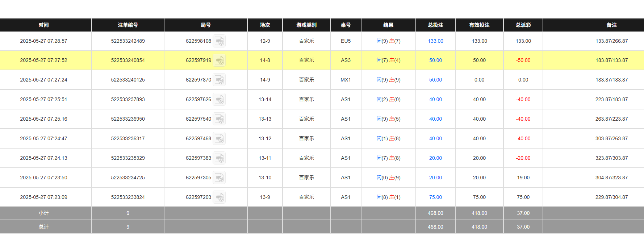Viewport: 644px width, 246px height.
Task: Open video replay icon for round 622598108
Action: click(219, 41)
